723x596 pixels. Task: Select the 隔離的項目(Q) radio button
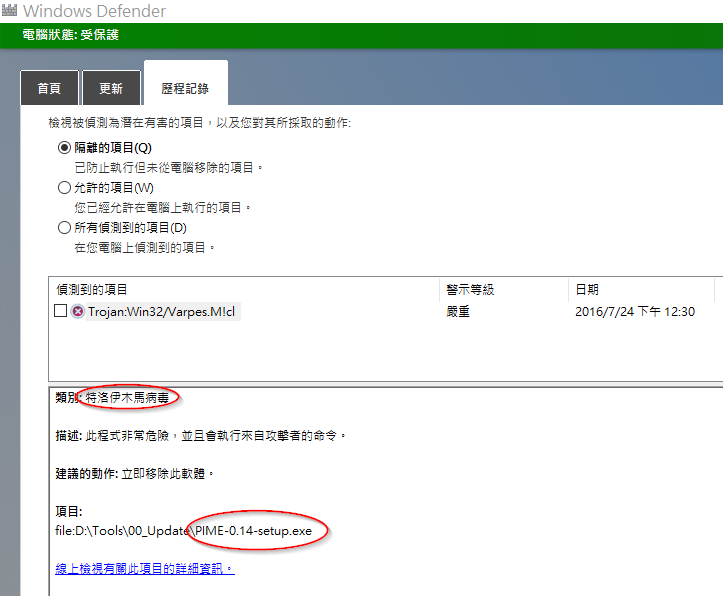click(65, 148)
